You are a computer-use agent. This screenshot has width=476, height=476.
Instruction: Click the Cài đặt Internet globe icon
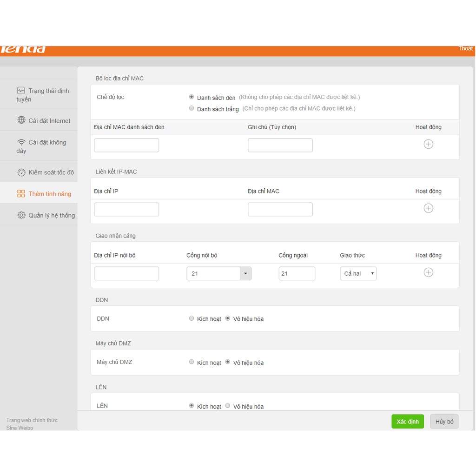click(21, 120)
